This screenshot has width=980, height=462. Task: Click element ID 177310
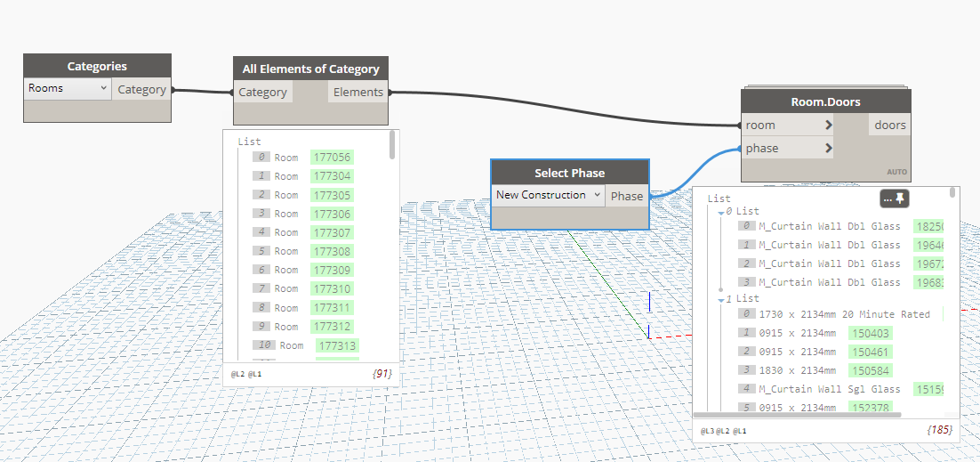(332, 288)
